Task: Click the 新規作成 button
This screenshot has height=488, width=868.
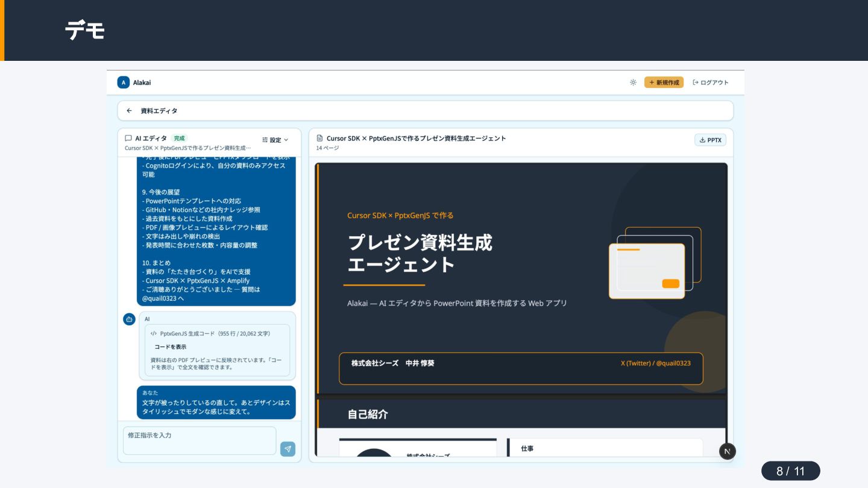Action: 664,83
